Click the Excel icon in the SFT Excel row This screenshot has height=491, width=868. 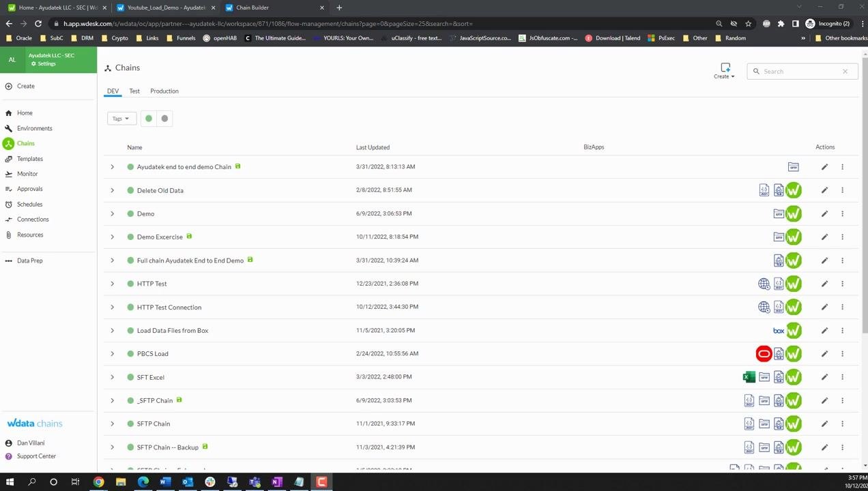point(749,377)
